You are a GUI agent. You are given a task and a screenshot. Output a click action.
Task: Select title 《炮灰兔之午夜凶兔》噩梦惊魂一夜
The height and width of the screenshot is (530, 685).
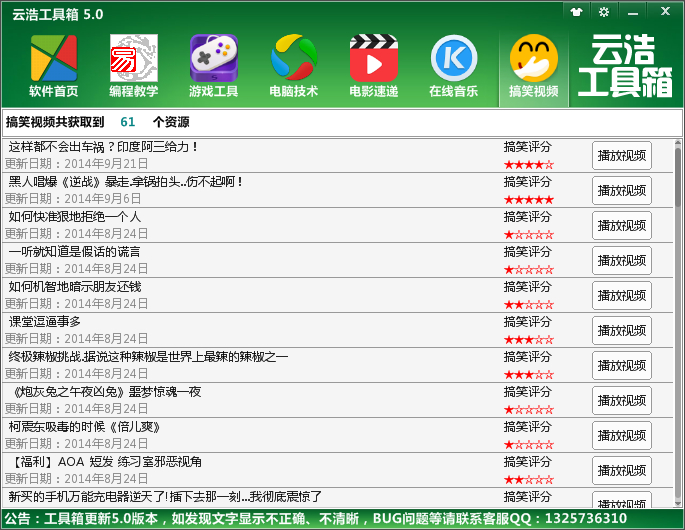[x=107, y=391]
